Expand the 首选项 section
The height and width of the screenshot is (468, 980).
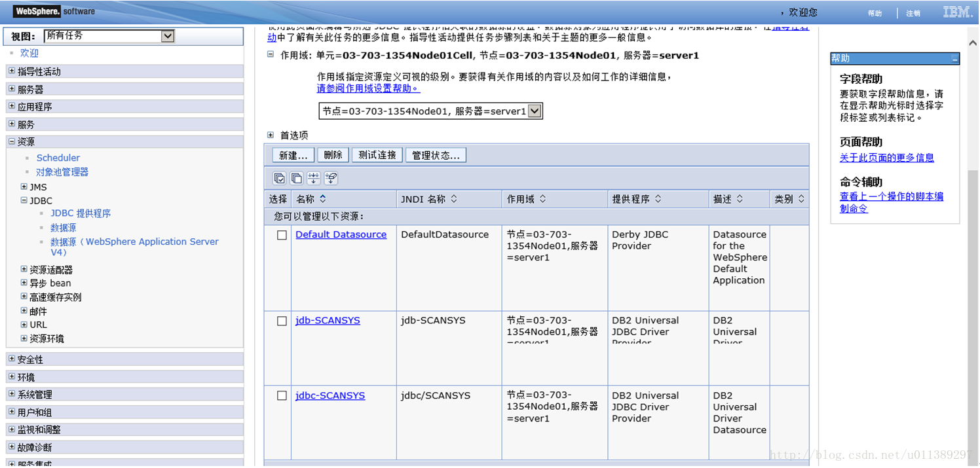pos(271,135)
